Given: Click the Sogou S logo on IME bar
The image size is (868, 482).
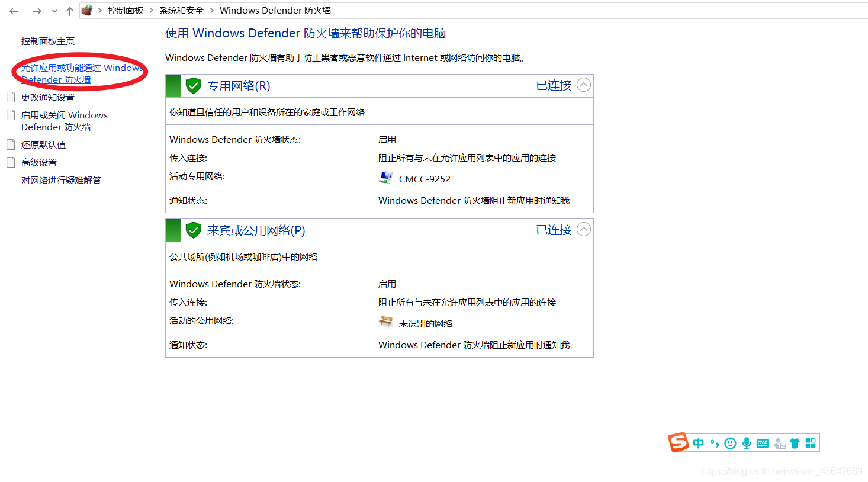Looking at the screenshot, I should [x=679, y=442].
